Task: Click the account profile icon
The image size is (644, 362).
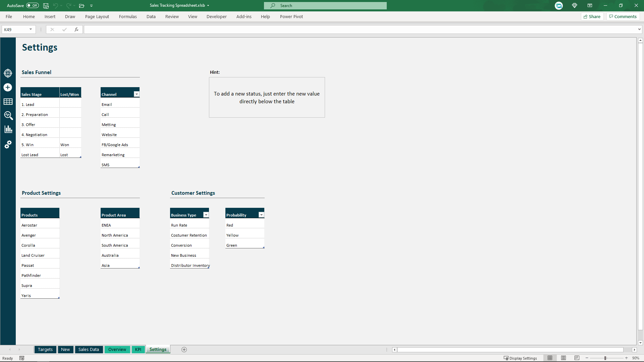Action: pos(559,6)
